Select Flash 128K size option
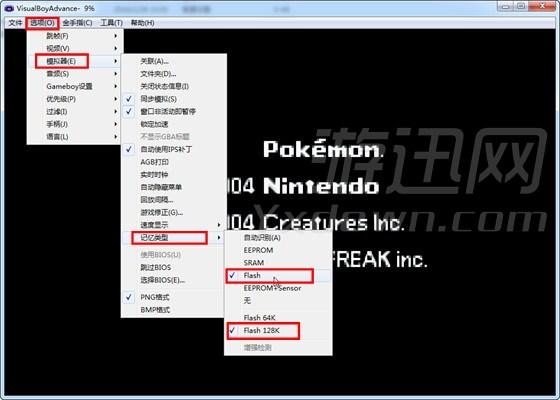560x400 pixels. click(278, 330)
